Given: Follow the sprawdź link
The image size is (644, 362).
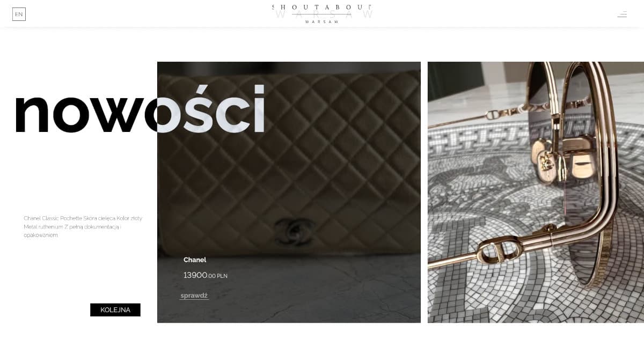Looking at the screenshot, I should pyautogui.click(x=194, y=295).
